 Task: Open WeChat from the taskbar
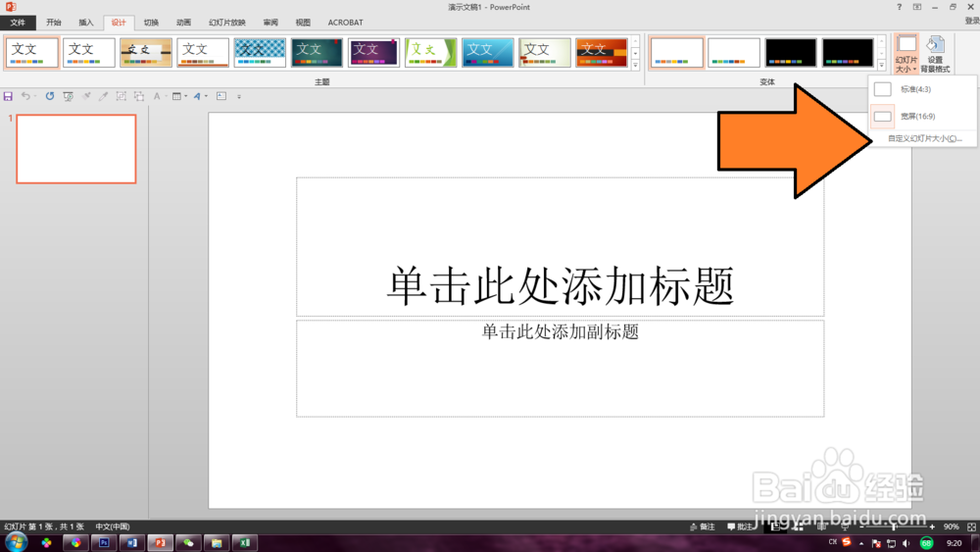[x=188, y=542]
